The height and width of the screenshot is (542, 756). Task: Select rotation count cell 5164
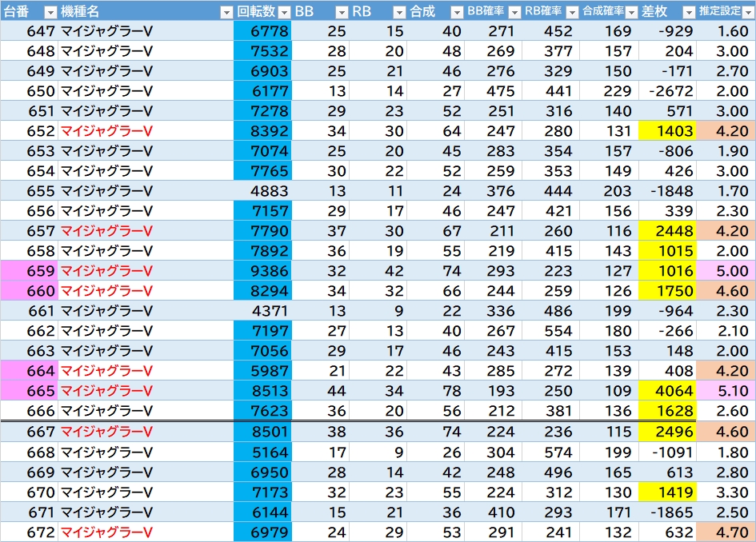click(262, 452)
